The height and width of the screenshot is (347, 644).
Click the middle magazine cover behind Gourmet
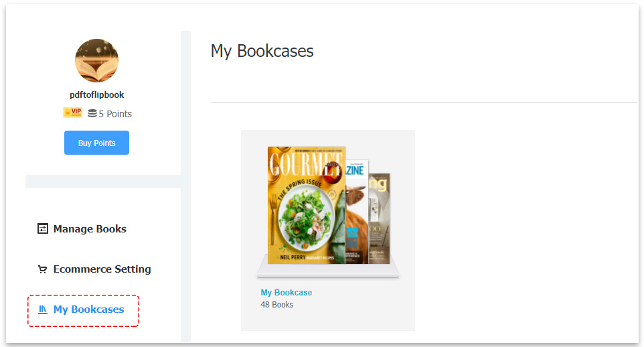click(357, 211)
